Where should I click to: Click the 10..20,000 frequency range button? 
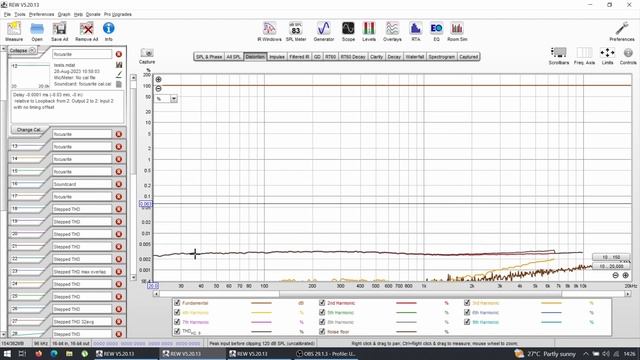(611, 266)
